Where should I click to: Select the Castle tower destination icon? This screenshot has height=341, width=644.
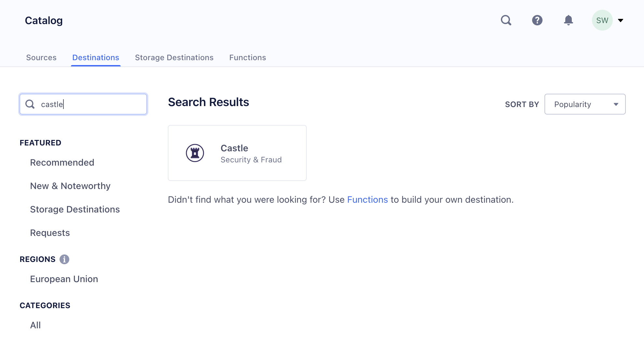click(x=195, y=153)
